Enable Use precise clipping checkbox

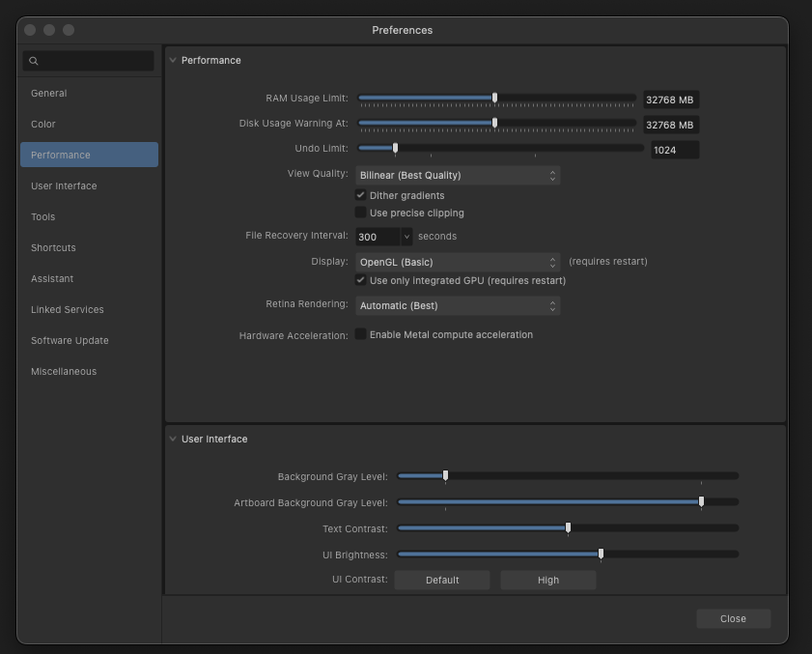361,213
